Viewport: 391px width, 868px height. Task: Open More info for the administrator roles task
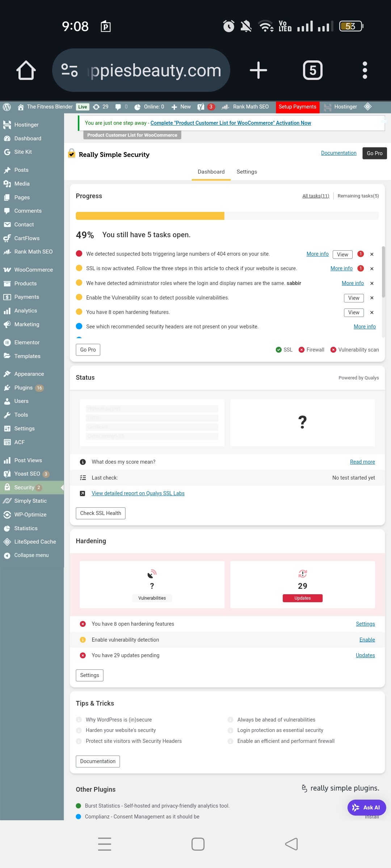point(353,283)
